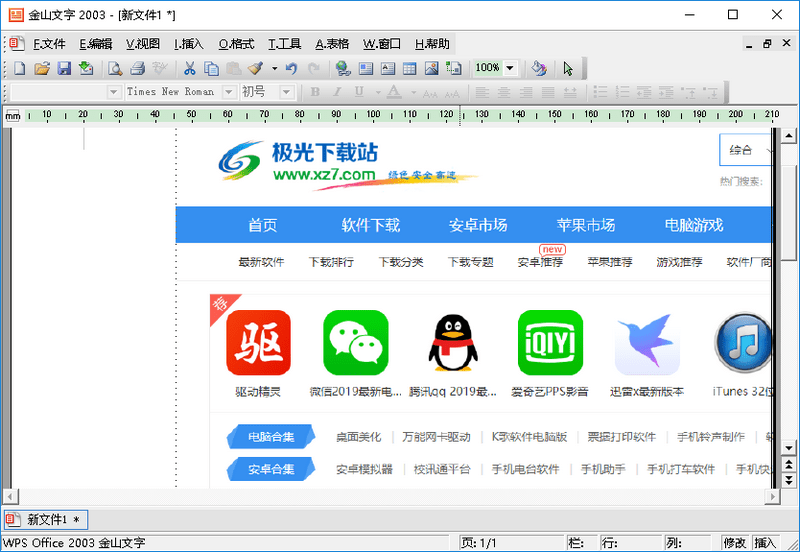
Task: Click the print preview magnifier icon
Action: point(115,68)
